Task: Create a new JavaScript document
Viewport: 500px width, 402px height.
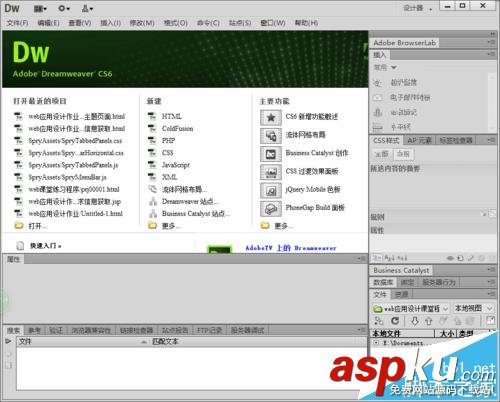Action: (x=176, y=165)
